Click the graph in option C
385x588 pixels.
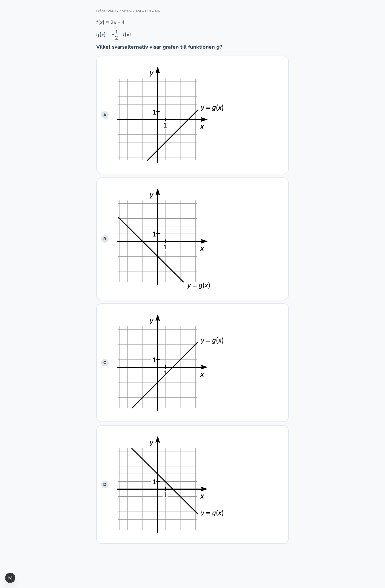pyautogui.click(x=170, y=363)
